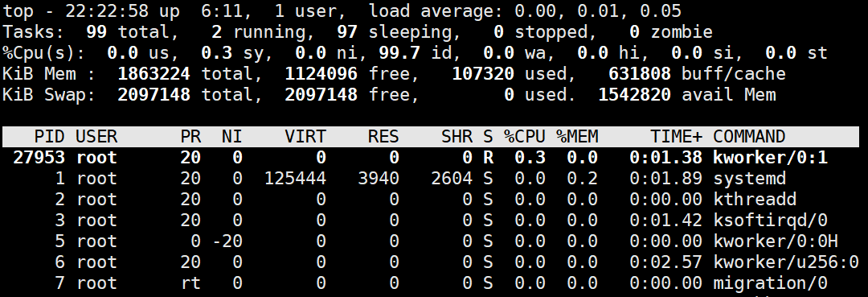Click the PID column header
This screenshot has width=868, height=297.
[x=49, y=136]
